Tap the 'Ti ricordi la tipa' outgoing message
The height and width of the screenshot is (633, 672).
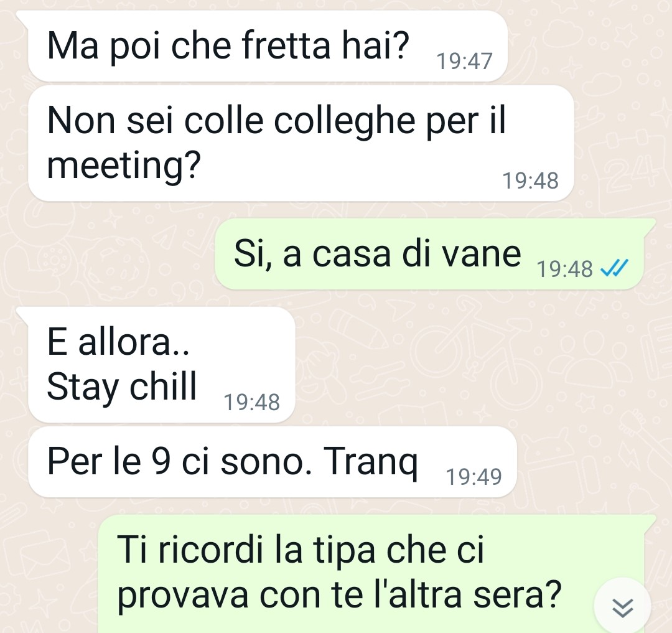pyautogui.click(x=371, y=574)
